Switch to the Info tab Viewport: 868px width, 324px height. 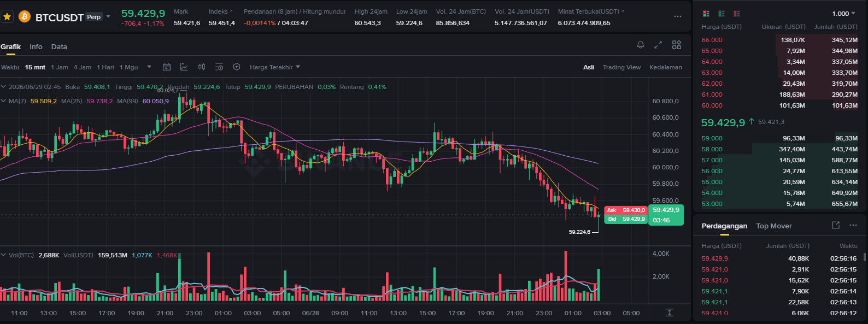(36, 47)
